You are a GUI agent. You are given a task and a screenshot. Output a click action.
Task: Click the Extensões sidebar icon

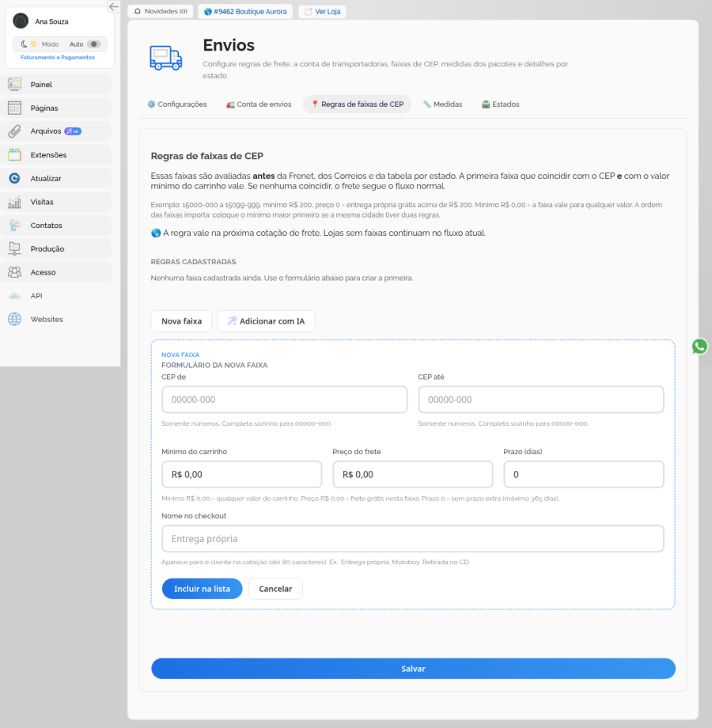[14, 154]
